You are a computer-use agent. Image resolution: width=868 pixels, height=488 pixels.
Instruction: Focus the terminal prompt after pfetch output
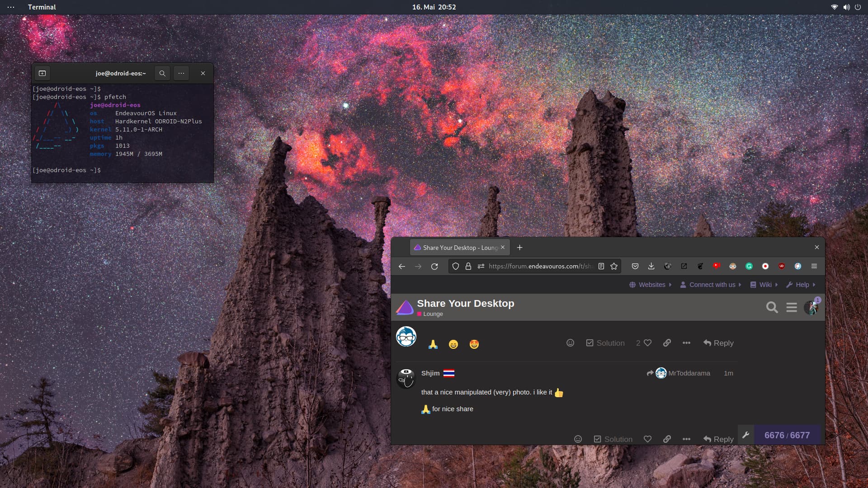pos(66,170)
